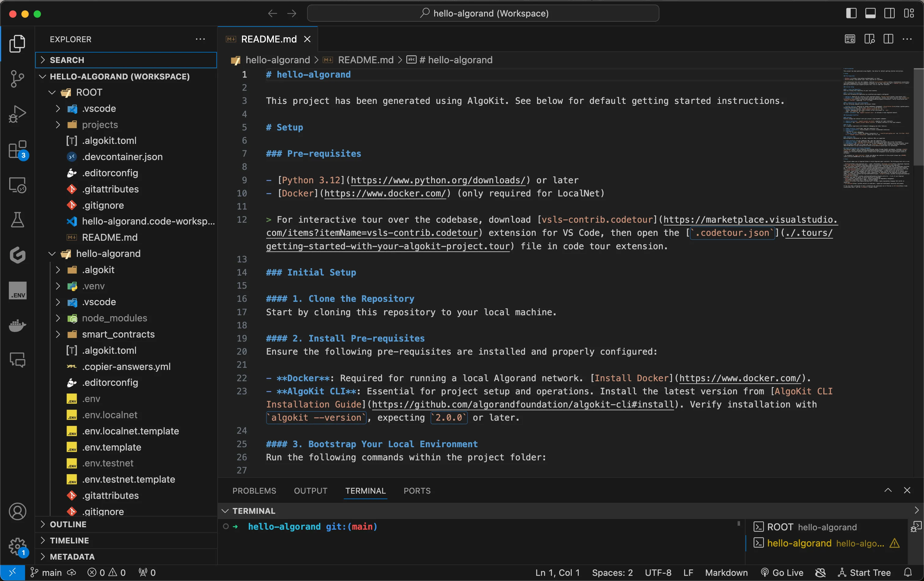Open the DotENV activity bar icon
Viewport: 924px width, 581px height.
pos(17,290)
